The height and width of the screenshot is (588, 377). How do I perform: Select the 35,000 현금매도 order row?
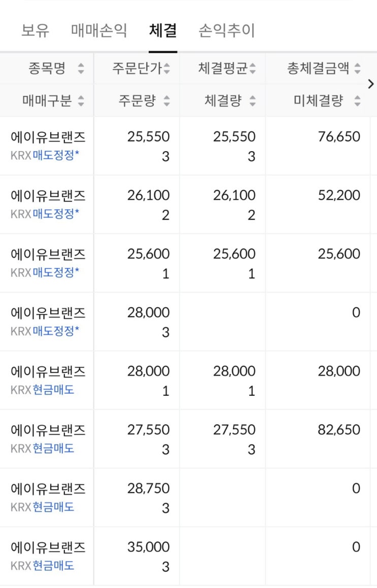coord(48,547)
